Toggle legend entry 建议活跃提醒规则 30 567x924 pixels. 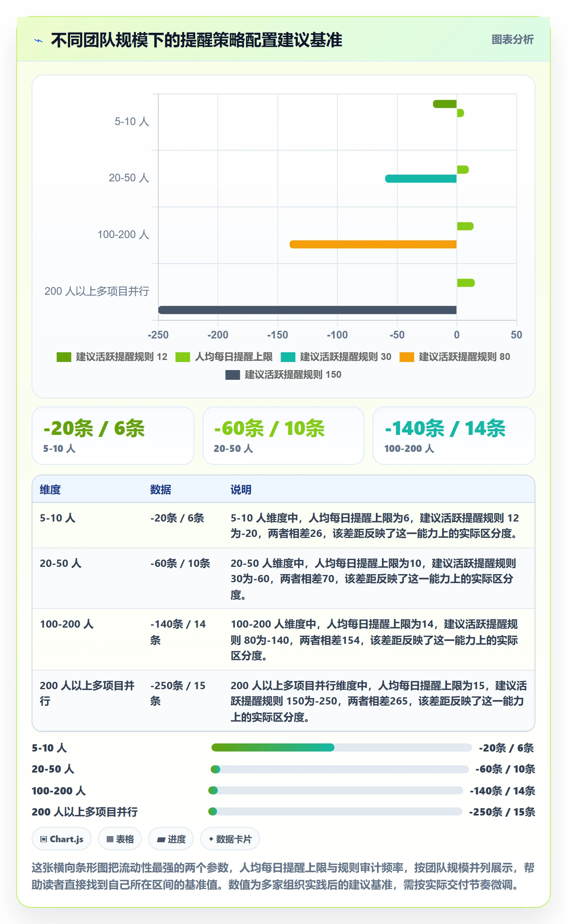(336, 357)
